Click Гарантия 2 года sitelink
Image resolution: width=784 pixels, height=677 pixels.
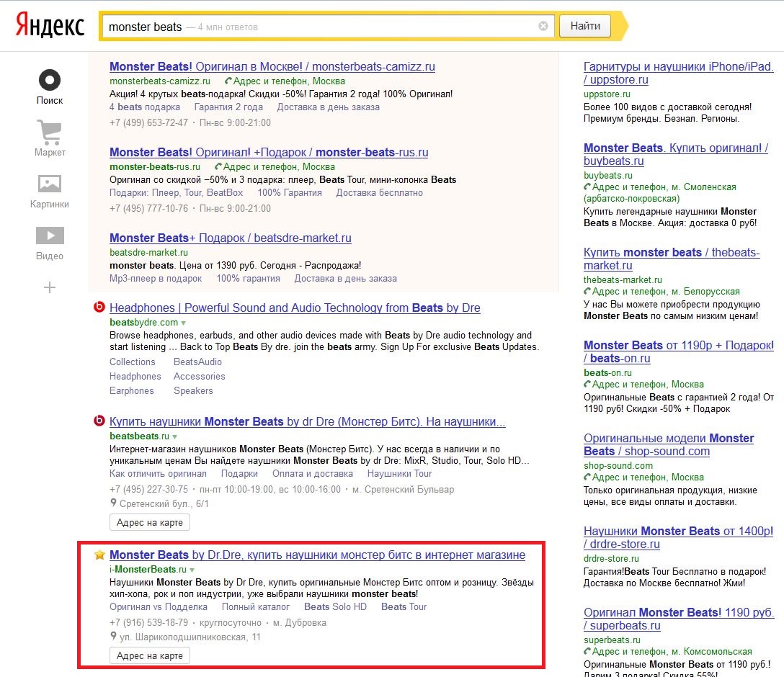pos(228,107)
